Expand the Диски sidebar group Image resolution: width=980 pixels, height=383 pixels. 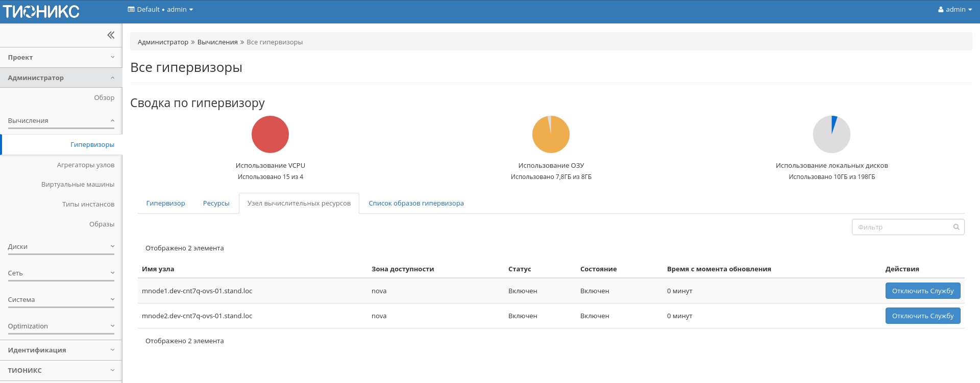[61, 247]
